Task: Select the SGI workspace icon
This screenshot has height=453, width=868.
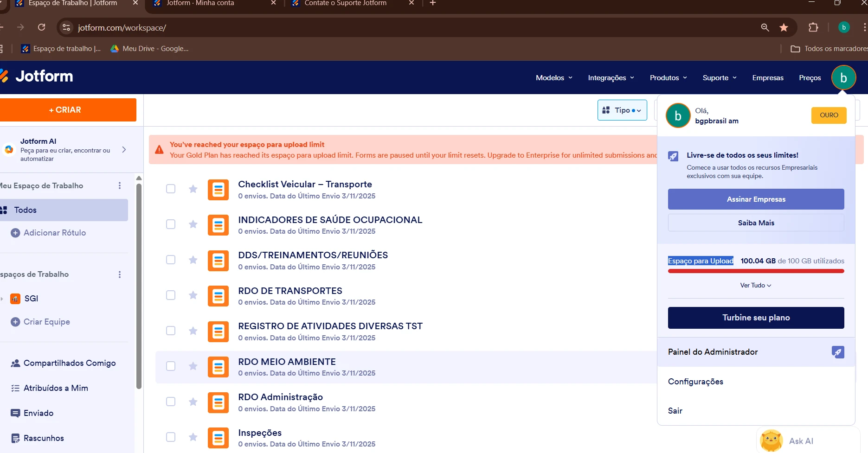Action: [x=15, y=299]
